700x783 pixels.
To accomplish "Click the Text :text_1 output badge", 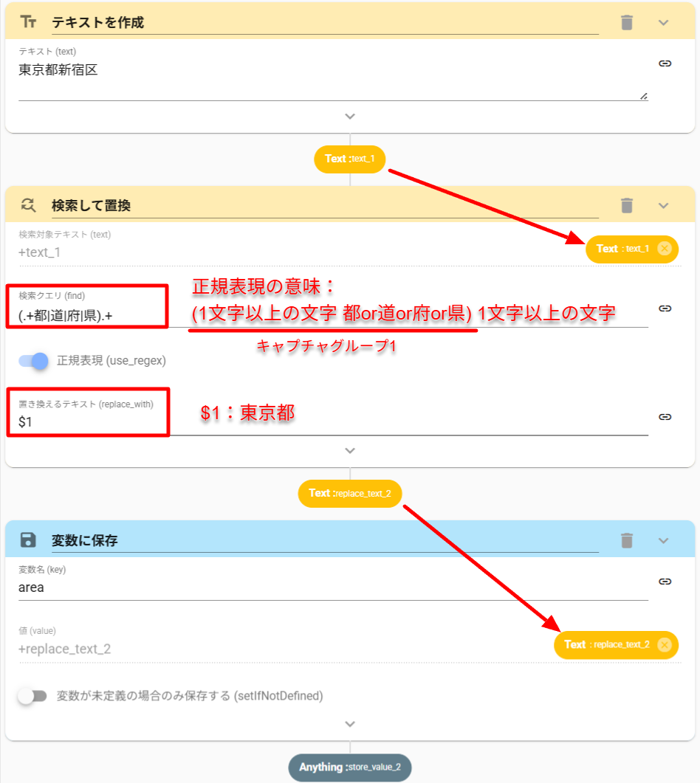I will (x=350, y=159).
